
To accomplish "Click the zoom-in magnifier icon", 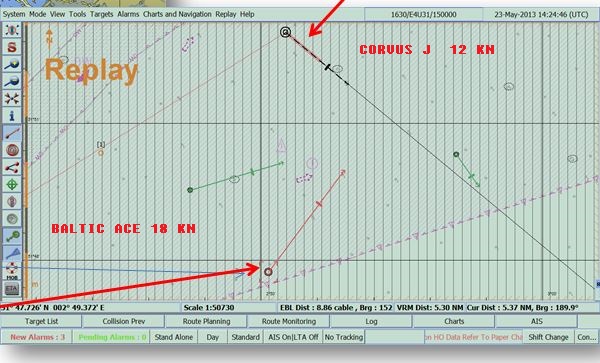I will [x=12, y=64].
